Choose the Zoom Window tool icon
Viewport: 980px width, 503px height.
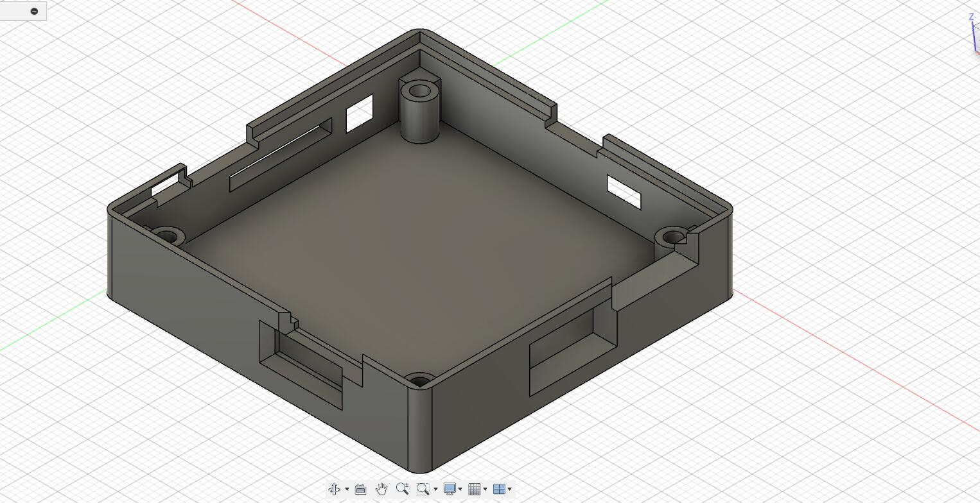tap(423, 489)
